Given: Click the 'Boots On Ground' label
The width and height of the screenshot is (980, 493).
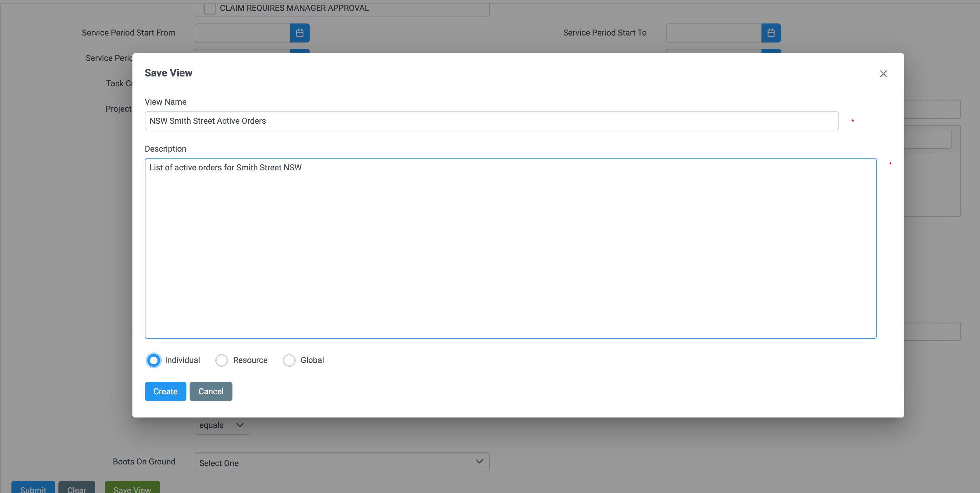Looking at the screenshot, I should (144, 462).
